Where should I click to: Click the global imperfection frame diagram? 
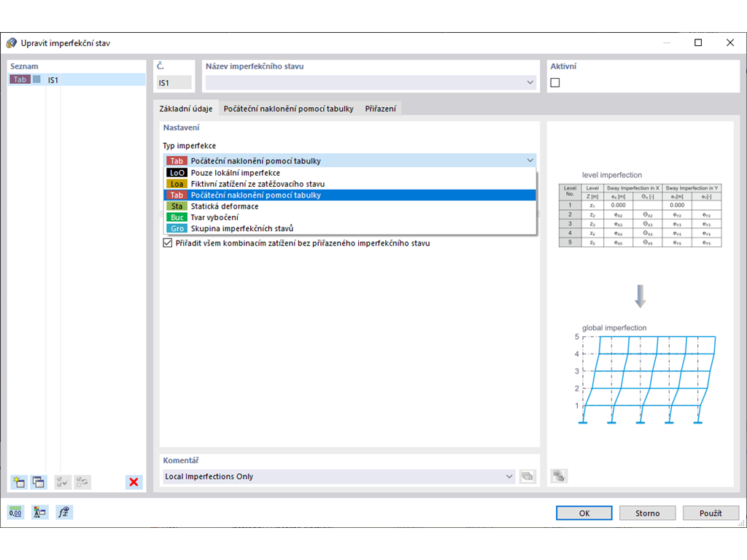click(x=645, y=379)
